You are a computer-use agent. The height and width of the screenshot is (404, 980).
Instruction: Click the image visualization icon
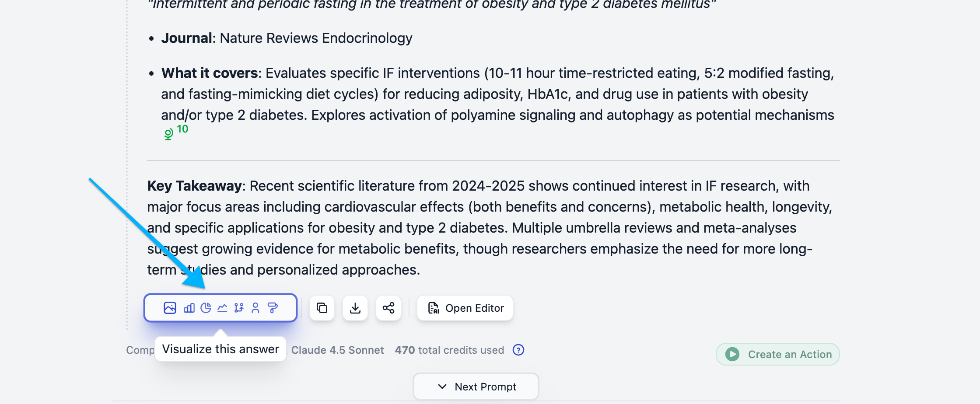click(170, 308)
